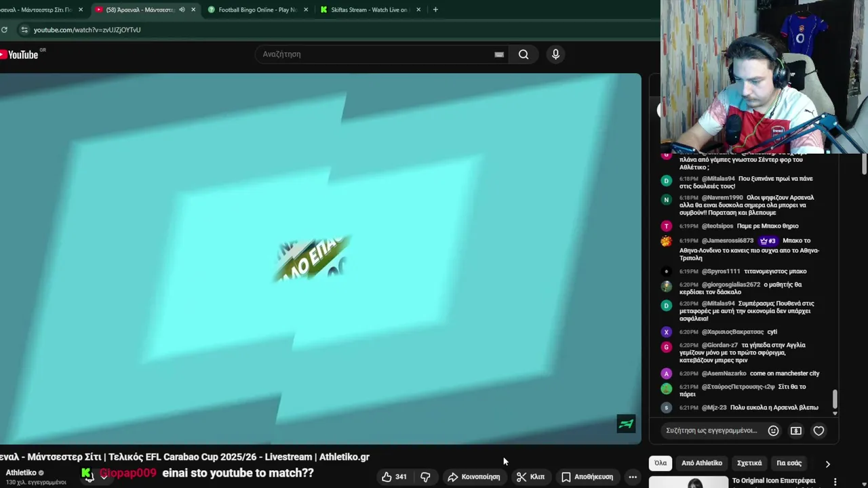Save video with Αποθήκευση button
Viewport: 868px width, 488px height.
[587, 476]
